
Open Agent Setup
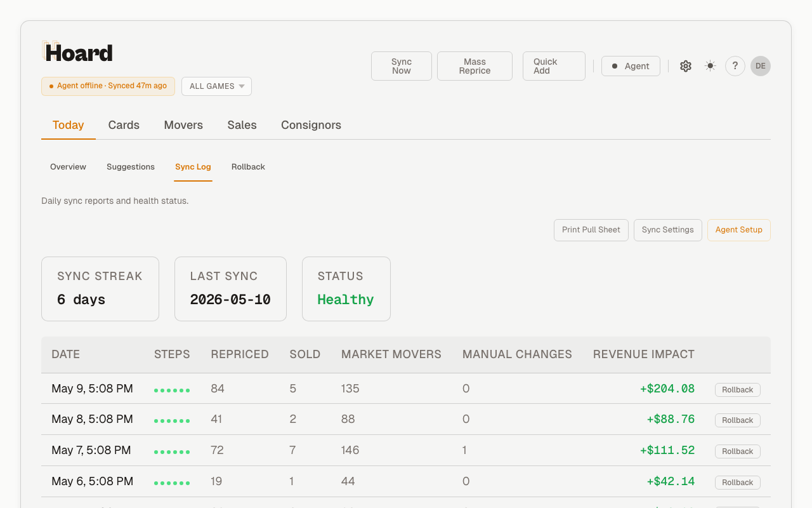coord(739,230)
